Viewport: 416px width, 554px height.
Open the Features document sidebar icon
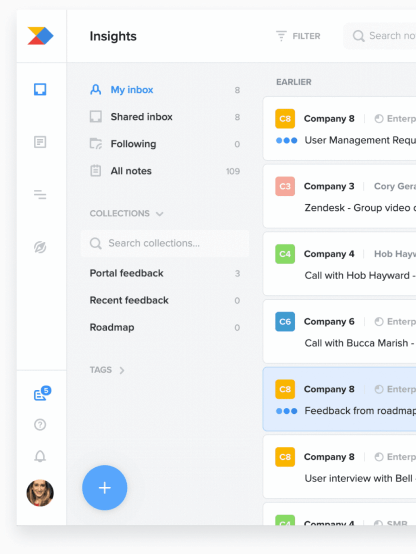(x=40, y=142)
